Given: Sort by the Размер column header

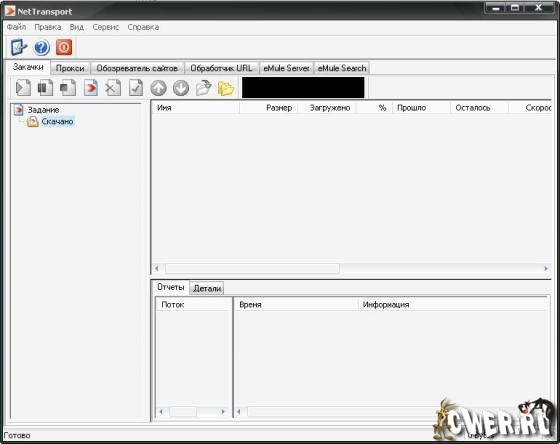Looking at the screenshot, I should click(x=268, y=108).
